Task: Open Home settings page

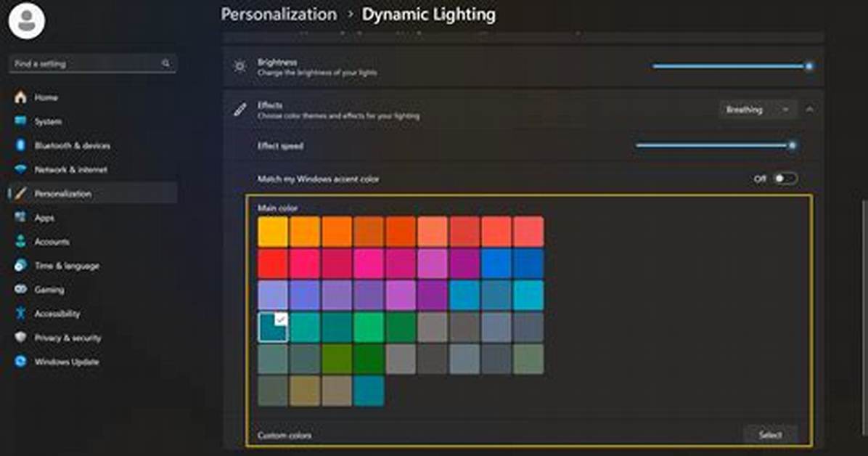Action: point(92,97)
